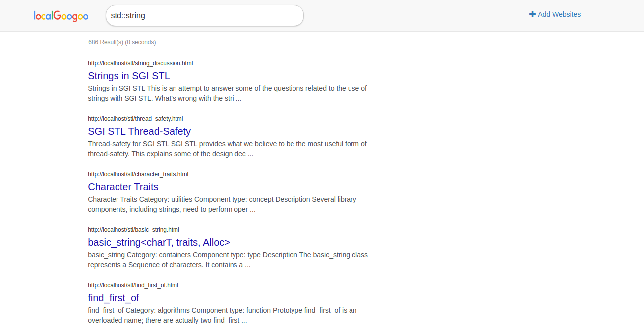Open the 'Strings in SGI STL' result

(x=128, y=76)
